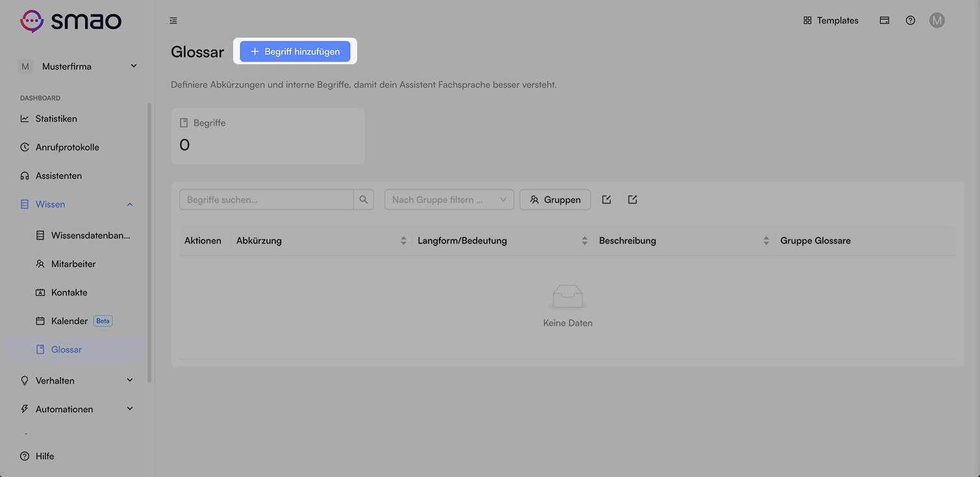Click the Glossar heading text
The height and width of the screenshot is (477, 980).
pos(197,52)
